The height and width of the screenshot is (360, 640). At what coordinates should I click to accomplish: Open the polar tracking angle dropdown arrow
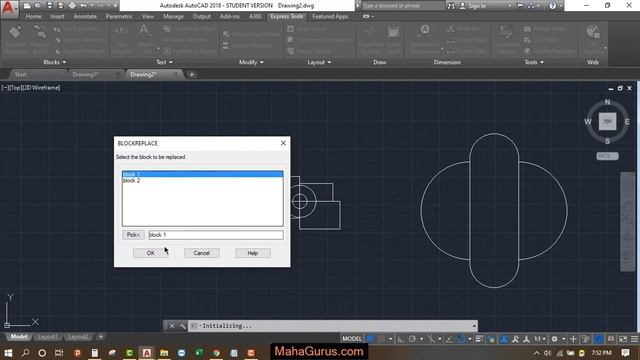[x=421, y=339]
